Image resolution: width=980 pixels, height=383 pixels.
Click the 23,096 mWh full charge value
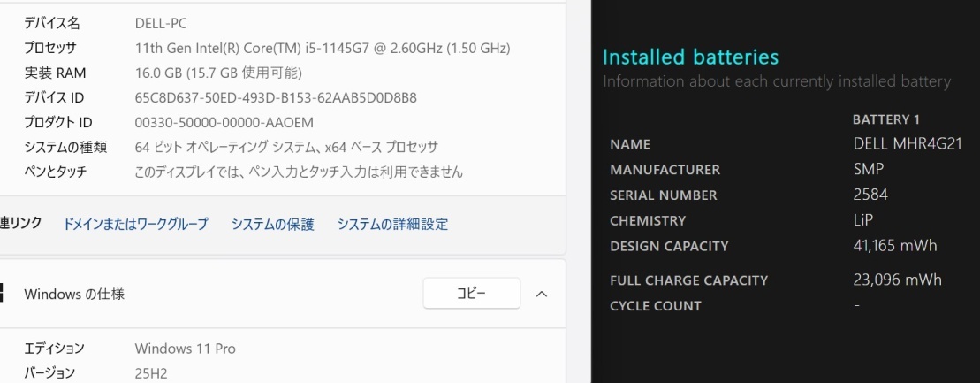[897, 280]
